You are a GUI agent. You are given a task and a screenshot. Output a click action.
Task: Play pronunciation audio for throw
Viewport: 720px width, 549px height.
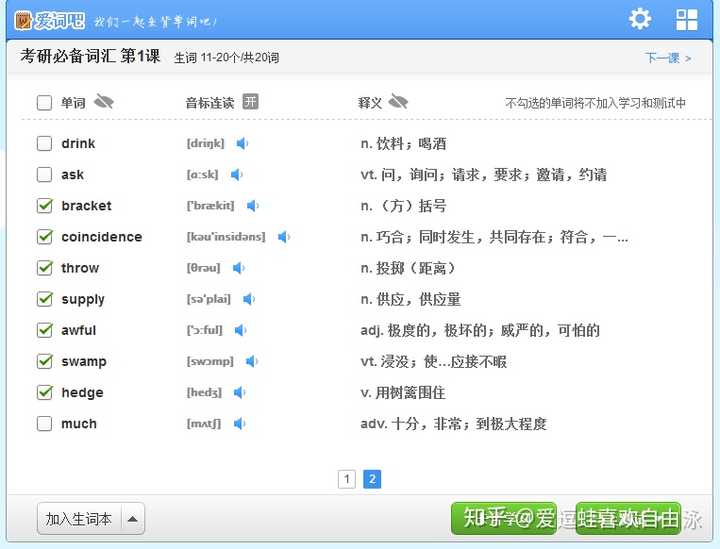pos(238,268)
